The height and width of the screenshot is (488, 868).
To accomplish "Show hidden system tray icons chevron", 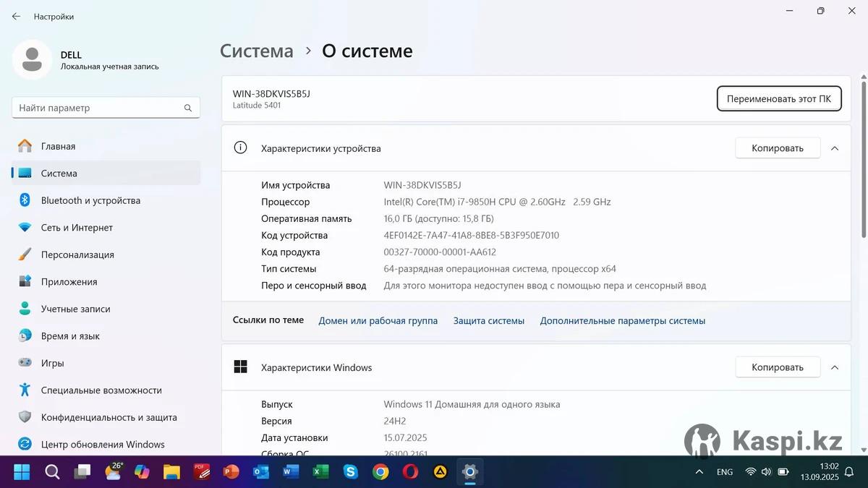I will [x=699, y=472].
